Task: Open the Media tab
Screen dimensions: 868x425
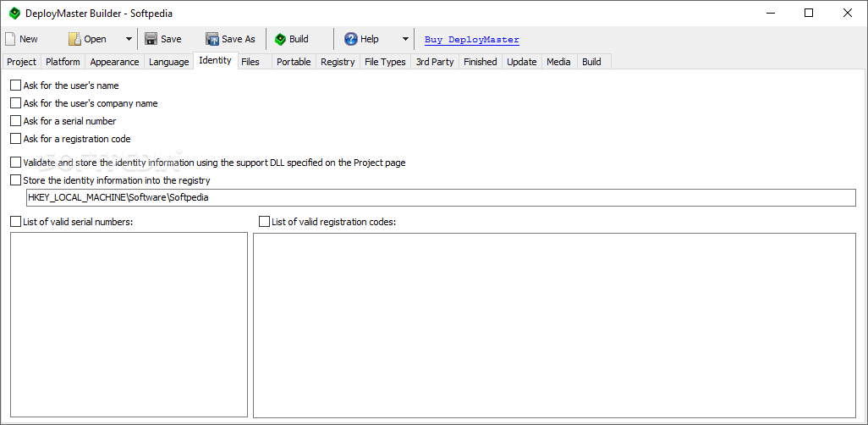Action: 558,62
